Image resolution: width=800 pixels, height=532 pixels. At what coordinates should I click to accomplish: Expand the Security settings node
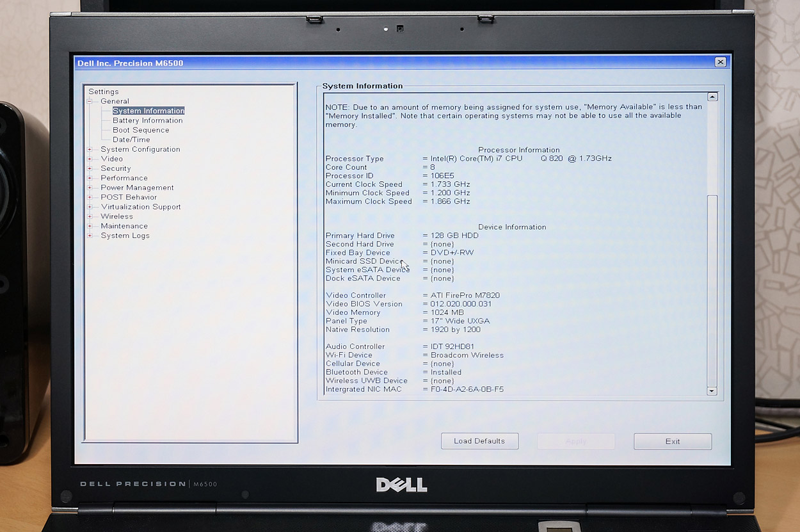[x=90, y=168]
